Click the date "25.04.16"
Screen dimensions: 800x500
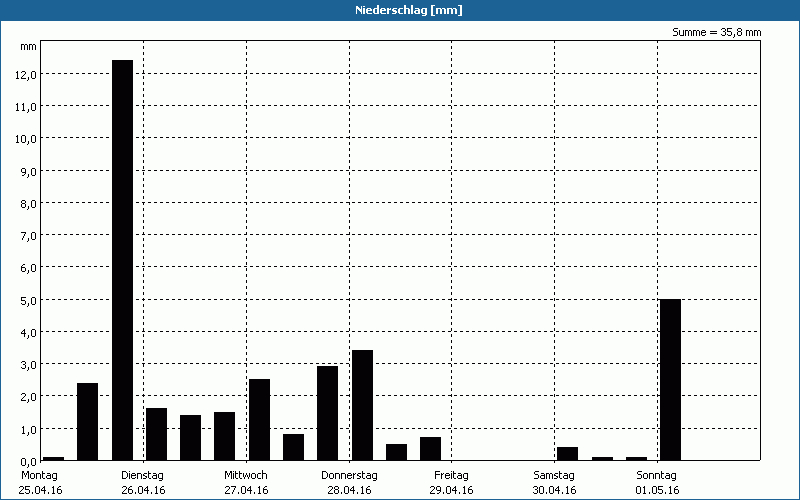(x=40, y=490)
